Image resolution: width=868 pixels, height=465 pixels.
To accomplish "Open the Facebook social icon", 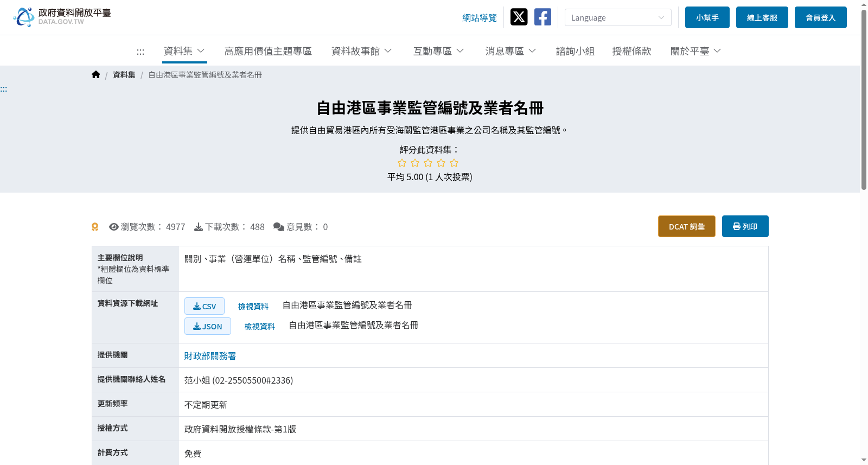I will tap(542, 17).
